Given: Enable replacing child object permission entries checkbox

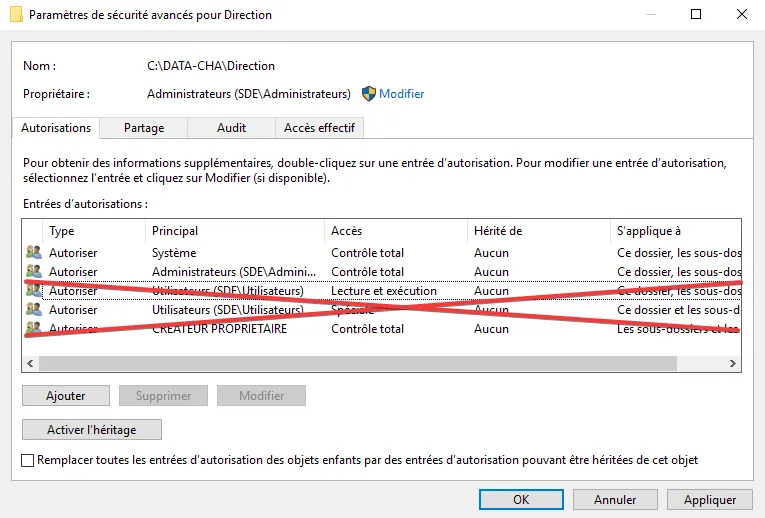Looking at the screenshot, I should pyautogui.click(x=27, y=460).
